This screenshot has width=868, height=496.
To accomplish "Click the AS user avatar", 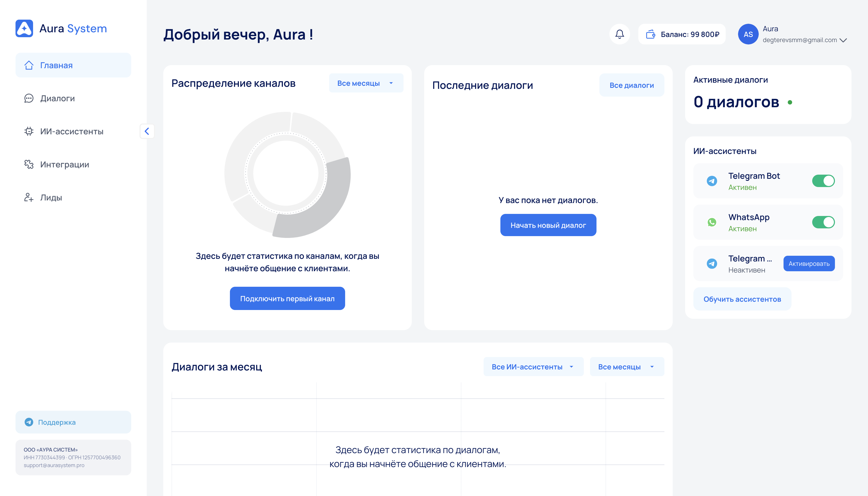I will (x=748, y=34).
